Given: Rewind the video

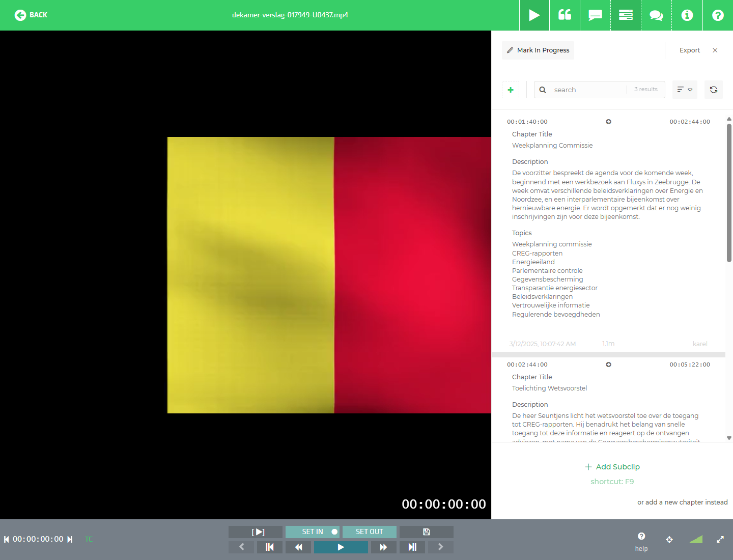Looking at the screenshot, I should pyautogui.click(x=298, y=547).
